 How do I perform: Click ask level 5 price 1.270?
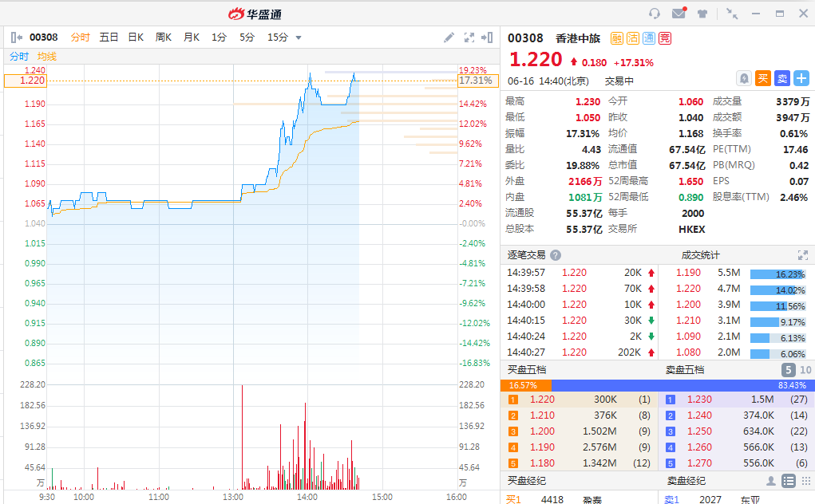pyautogui.click(x=699, y=463)
